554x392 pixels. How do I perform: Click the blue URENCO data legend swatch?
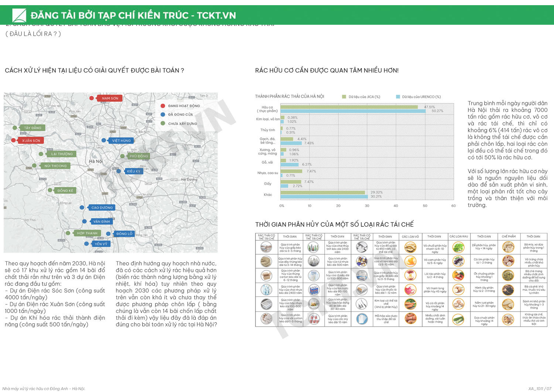tap(398, 97)
